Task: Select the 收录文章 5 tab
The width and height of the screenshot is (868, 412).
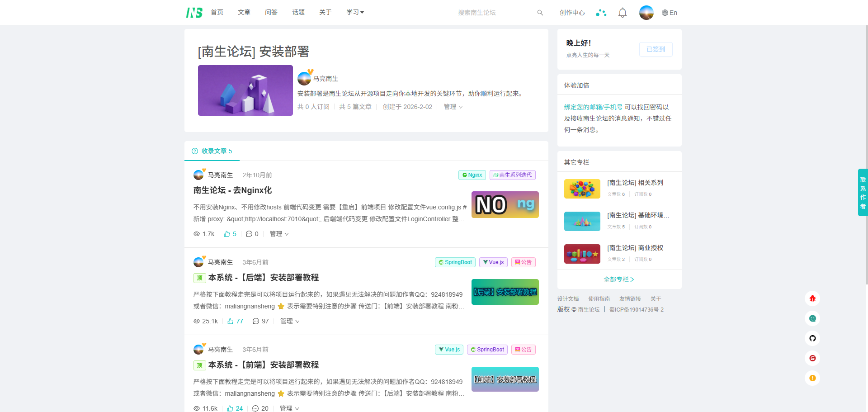Action: (212, 151)
